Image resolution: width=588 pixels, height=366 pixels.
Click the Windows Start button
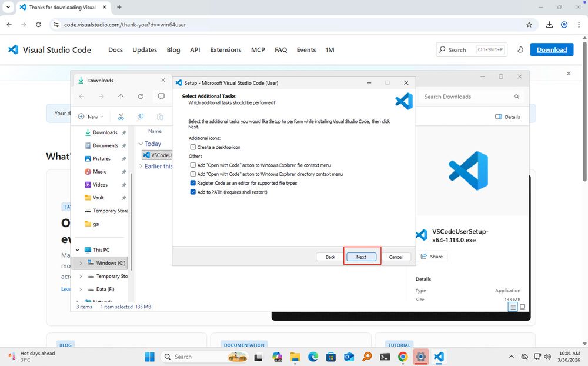pyautogui.click(x=150, y=357)
